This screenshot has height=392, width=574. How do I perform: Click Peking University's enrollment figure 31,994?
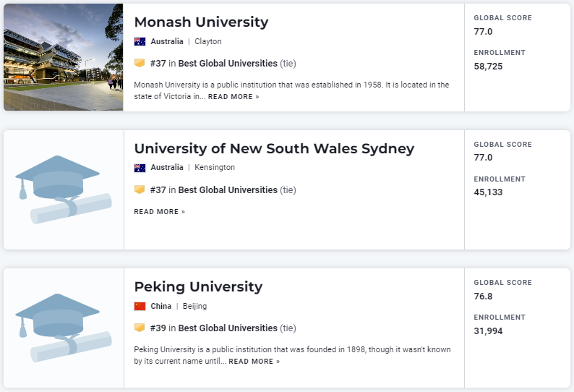coord(488,331)
